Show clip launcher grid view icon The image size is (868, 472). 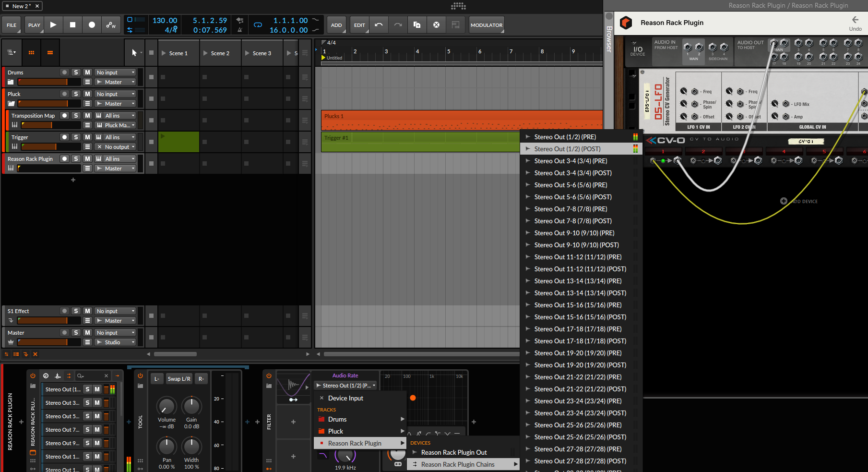click(x=32, y=53)
